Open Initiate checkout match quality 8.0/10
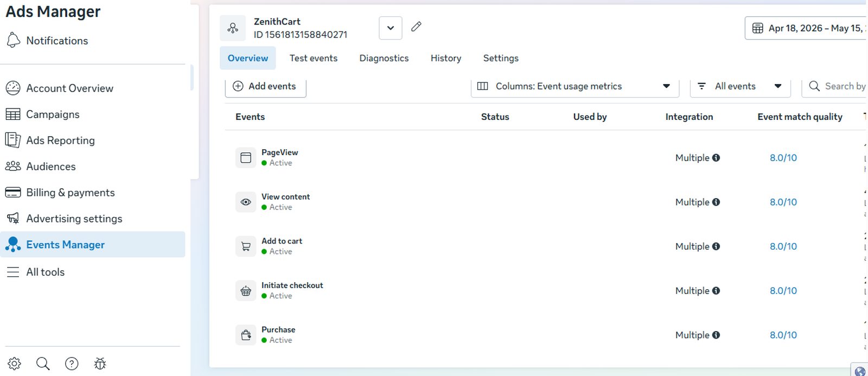Viewport: 868px width, 376px height. (x=783, y=291)
